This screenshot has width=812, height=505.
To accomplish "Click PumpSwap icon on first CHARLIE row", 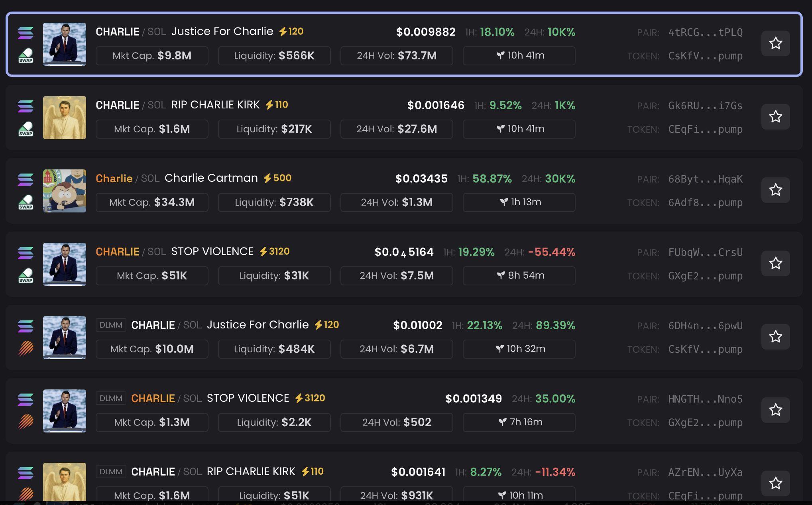I will 26,55.
